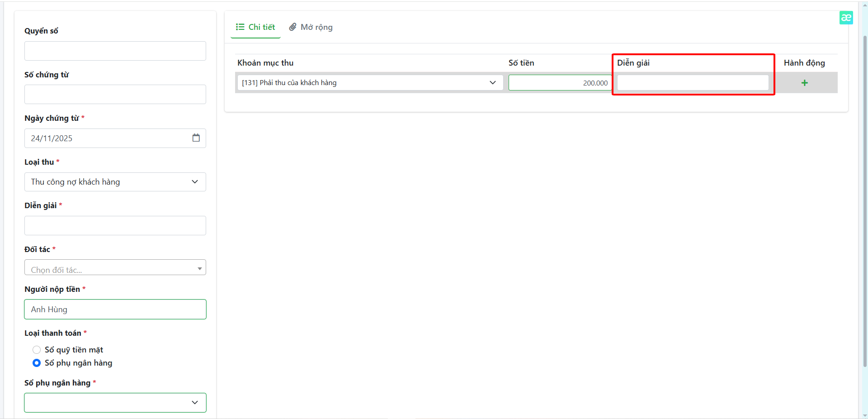This screenshot has width=868, height=419.
Task: Click the Quyển số input field
Action: coord(115,51)
